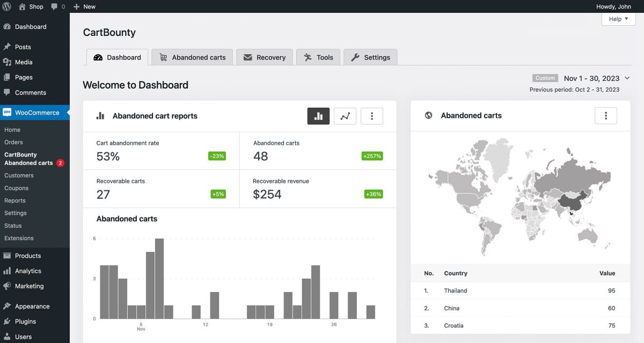Switch to the Abandoned carts tab
This screenshot has width=644, height=343.
tap(192, 57)
